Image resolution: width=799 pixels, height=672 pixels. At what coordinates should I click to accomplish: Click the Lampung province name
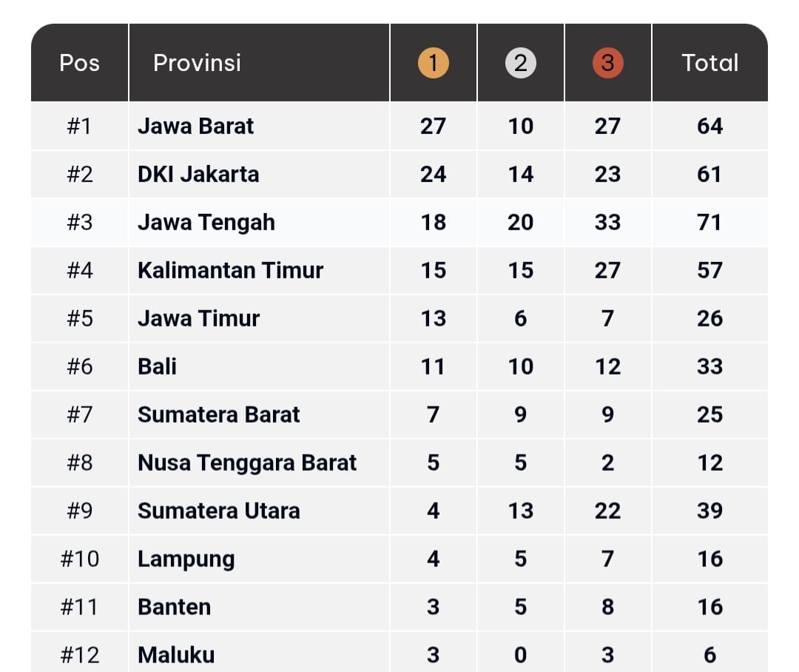(186, 560)
